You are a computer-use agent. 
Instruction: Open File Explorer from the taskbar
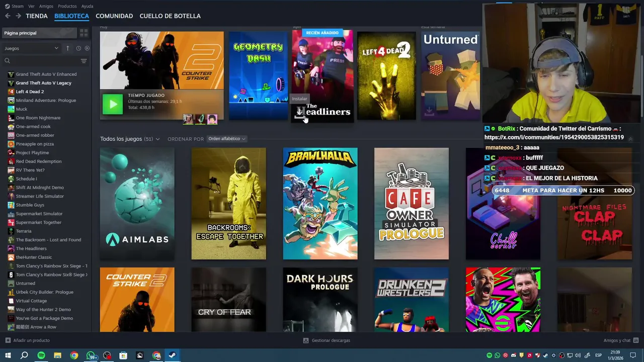(x=57, y=355)
